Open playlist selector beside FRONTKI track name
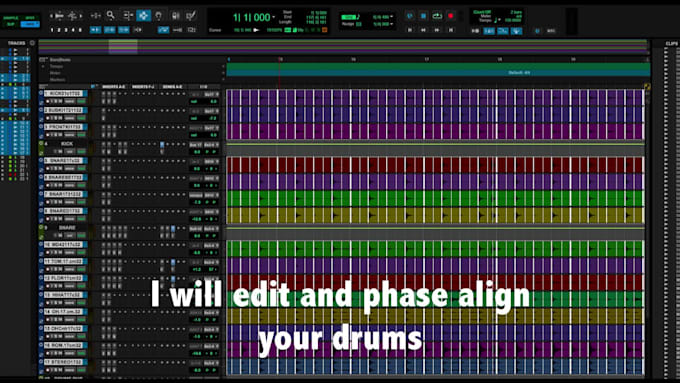Image resolution: width=680 pixels, height=383 pixels. (85, 127)
